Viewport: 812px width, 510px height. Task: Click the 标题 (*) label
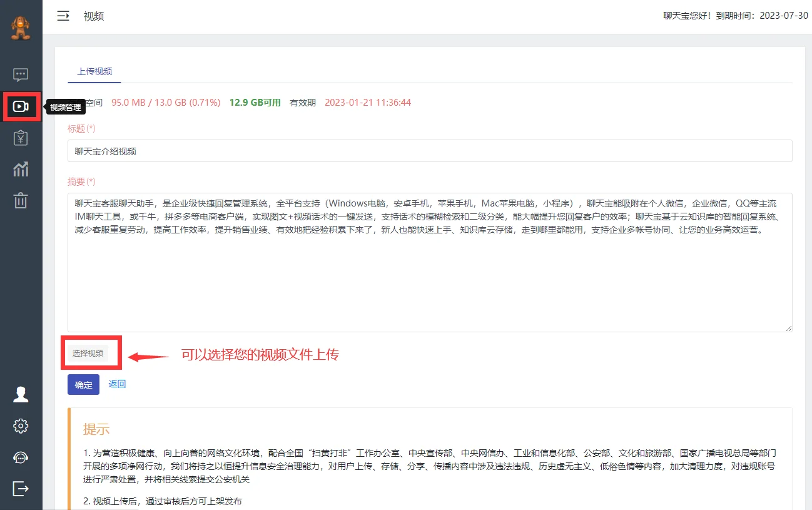(81, 128)
